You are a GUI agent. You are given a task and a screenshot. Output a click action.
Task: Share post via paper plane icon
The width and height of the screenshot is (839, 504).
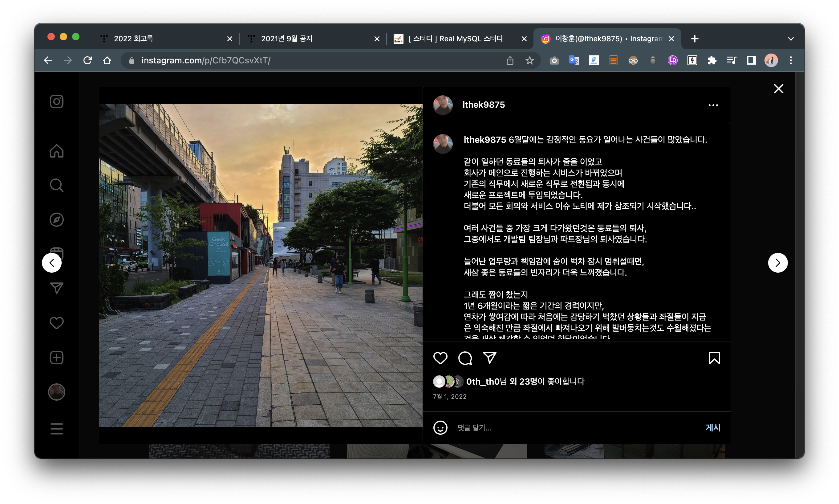point(489,358)
